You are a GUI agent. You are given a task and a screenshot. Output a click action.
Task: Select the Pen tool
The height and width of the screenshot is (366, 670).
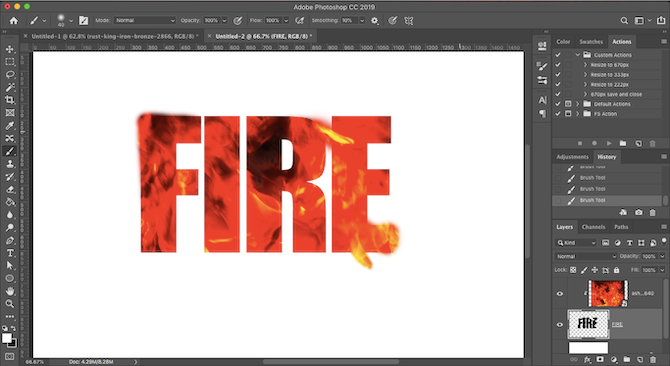pyautogui.click(x=10, y=240)
